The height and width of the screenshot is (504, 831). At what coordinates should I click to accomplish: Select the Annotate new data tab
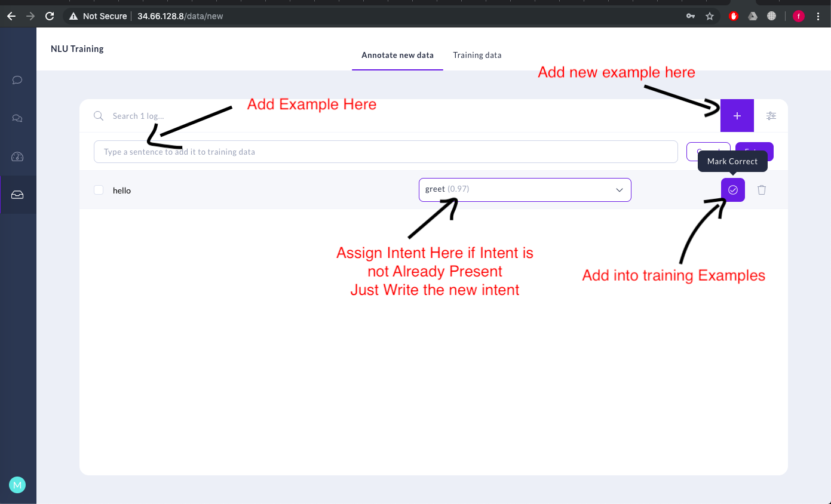click(x=397, y=55)
